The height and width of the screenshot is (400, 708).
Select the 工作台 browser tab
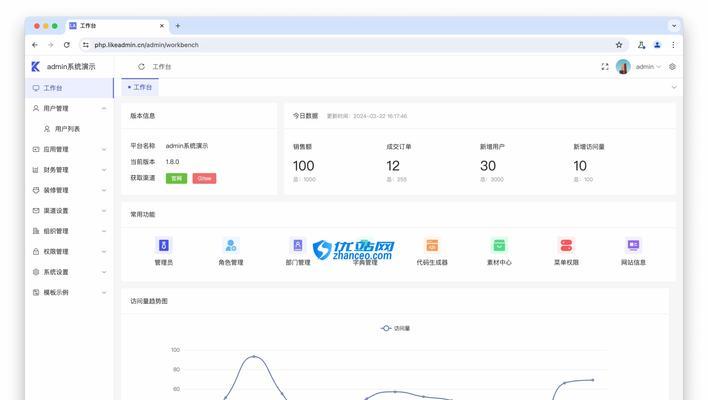pyautogui.click(x=117, y=26)
